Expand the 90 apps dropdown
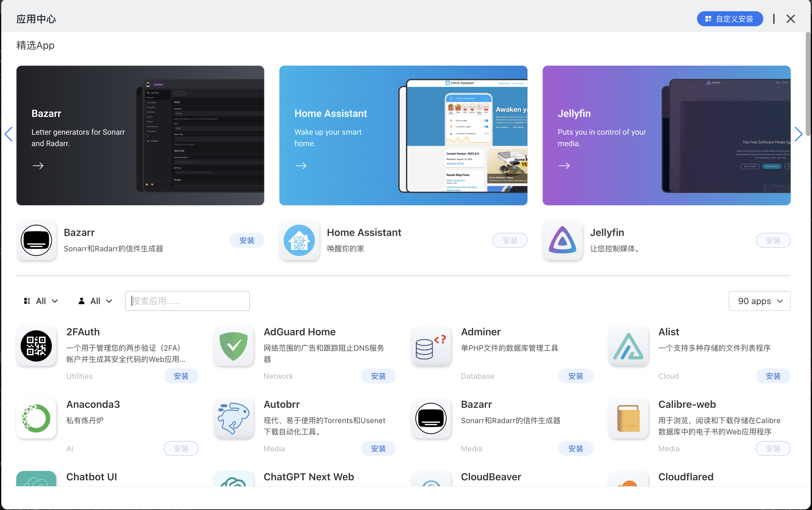The image size is (812, 510). 759,301
